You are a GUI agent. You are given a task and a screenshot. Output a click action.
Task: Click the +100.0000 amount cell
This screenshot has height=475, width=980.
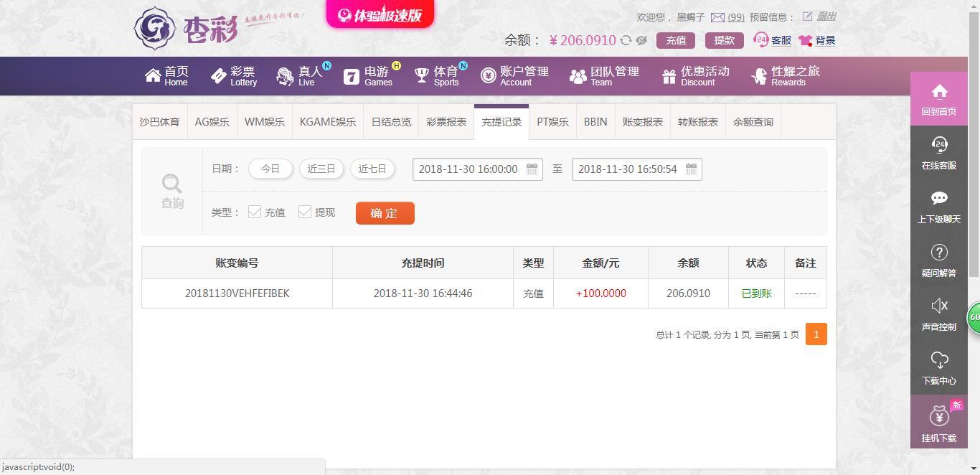coord(601,293)
